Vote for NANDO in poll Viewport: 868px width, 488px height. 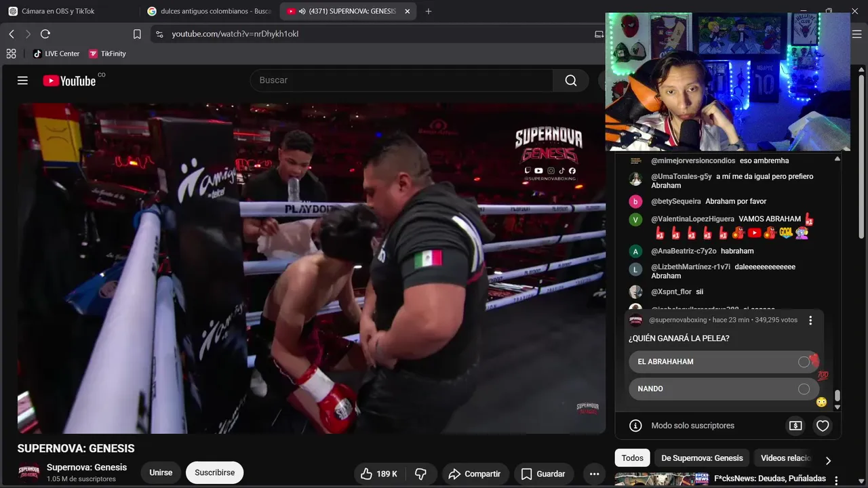[x=723, y=389]
